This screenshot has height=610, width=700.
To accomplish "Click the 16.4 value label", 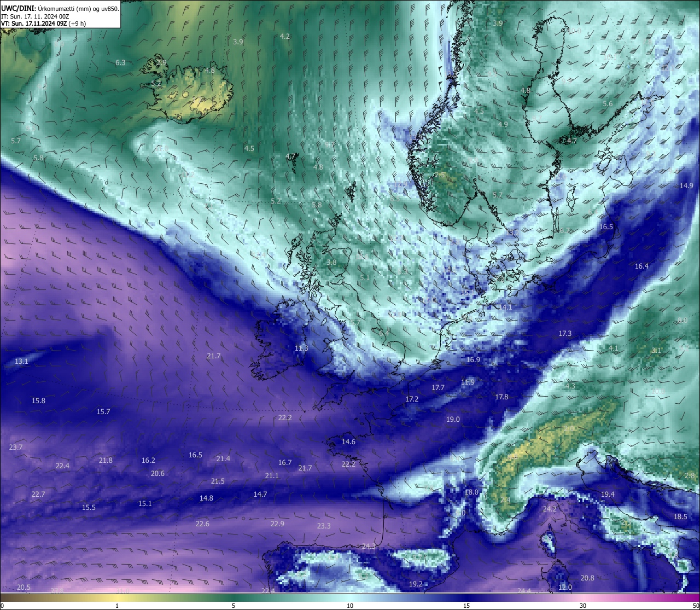I will pos(641,266).
